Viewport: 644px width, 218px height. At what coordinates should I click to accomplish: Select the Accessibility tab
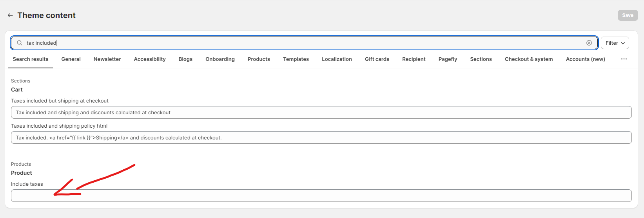(x=150, y=59)
